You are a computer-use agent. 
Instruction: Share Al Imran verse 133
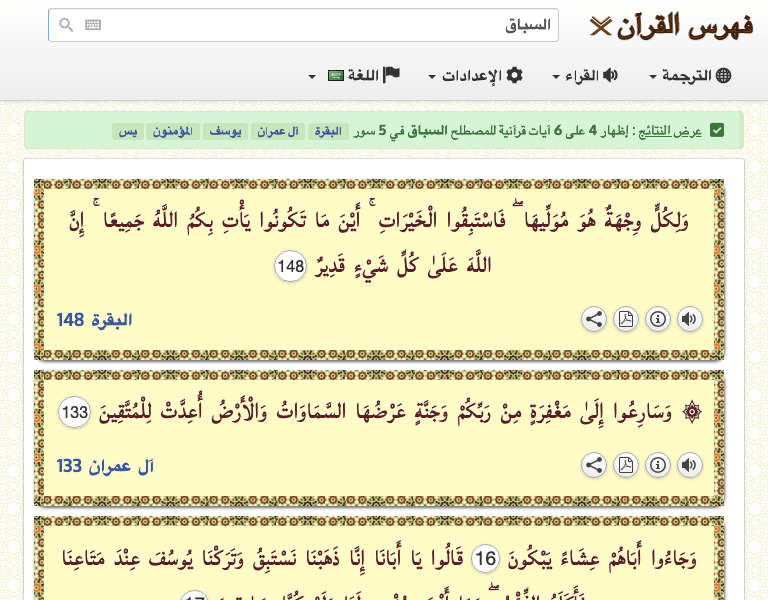[593, 465]
